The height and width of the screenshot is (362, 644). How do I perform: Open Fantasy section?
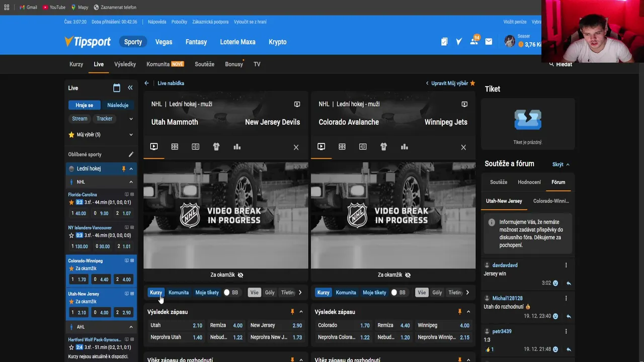pyautogui.click(x=196, y=42)
